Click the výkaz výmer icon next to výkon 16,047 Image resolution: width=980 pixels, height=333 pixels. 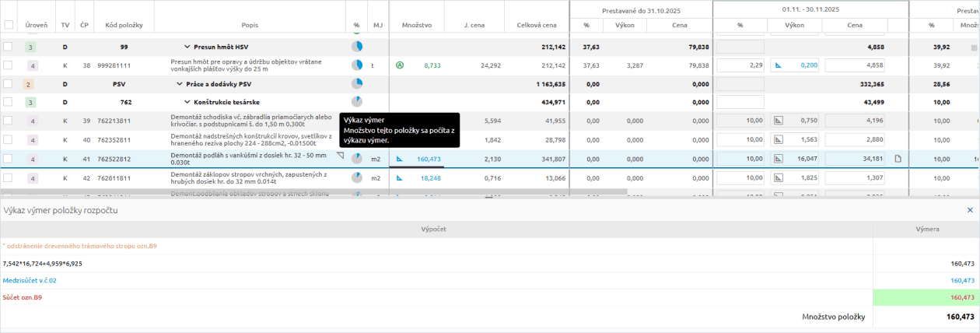(778, 159)
